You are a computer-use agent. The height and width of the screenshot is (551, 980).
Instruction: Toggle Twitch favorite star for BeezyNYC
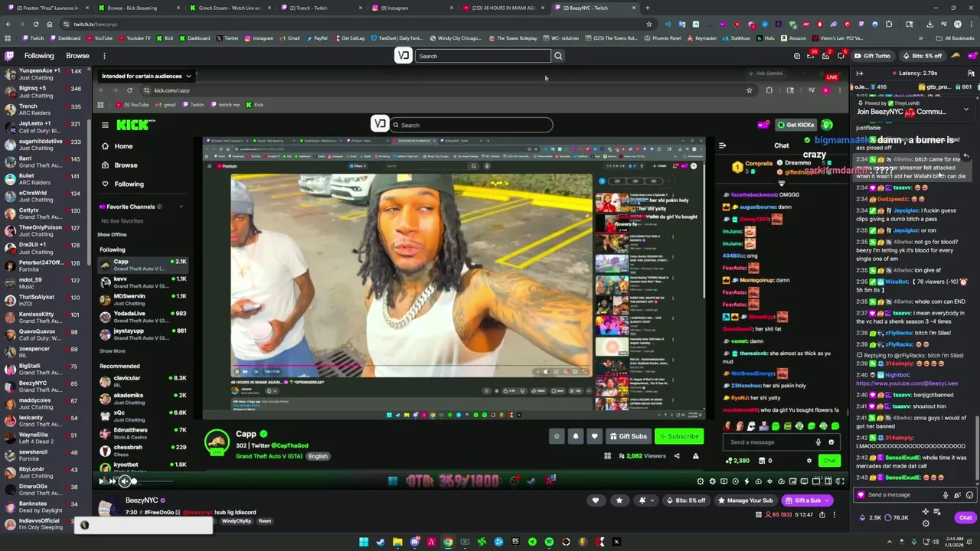pyautogui.click(x=619, y=500)
